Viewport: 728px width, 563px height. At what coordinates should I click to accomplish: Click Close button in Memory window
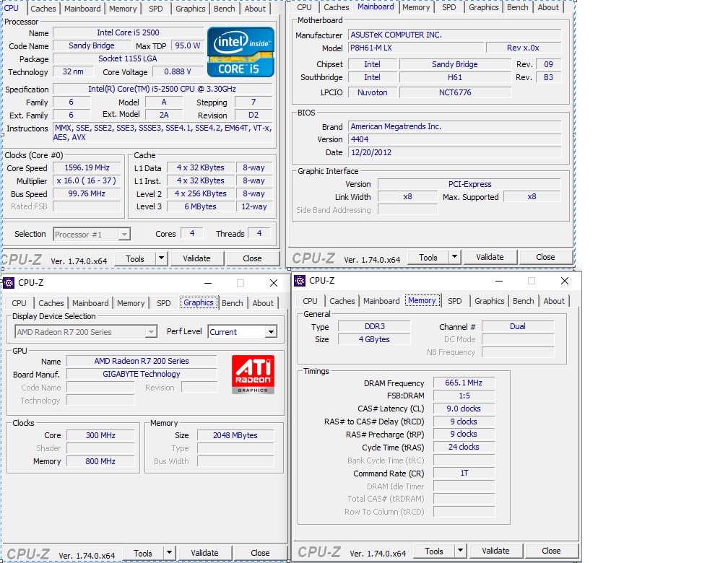[551, 551]
